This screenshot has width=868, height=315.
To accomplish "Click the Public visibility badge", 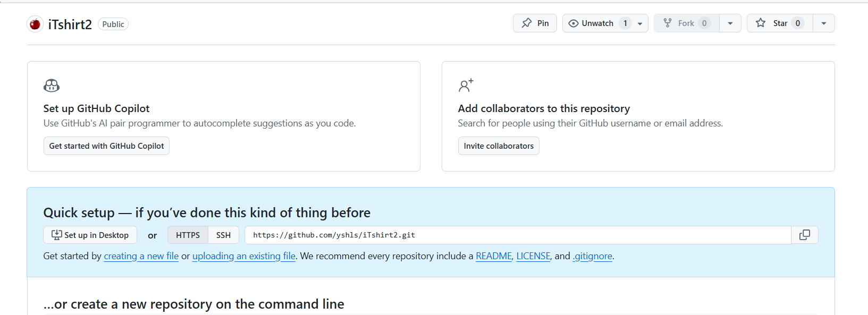I will click(113, 24).
